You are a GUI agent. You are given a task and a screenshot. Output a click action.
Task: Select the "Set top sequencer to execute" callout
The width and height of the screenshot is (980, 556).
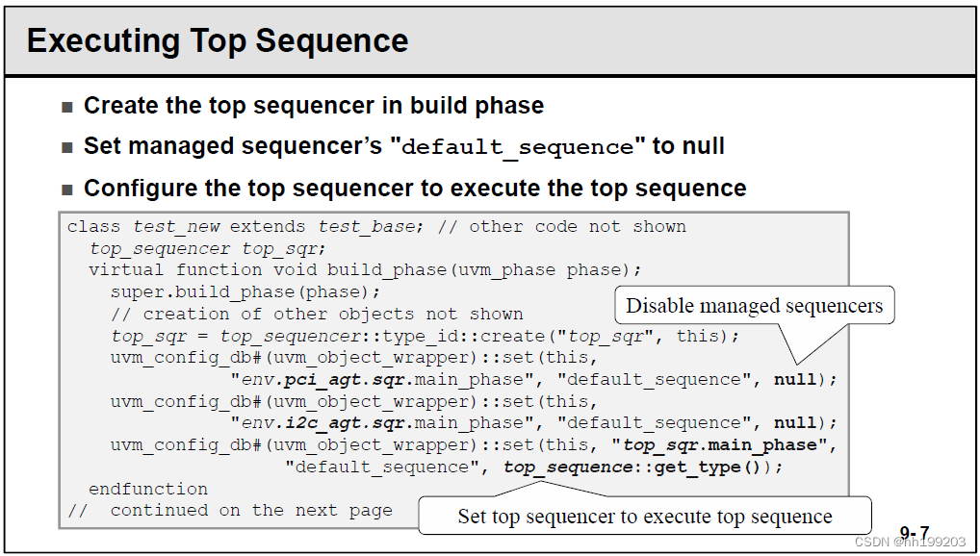click(x=644, y=516)
